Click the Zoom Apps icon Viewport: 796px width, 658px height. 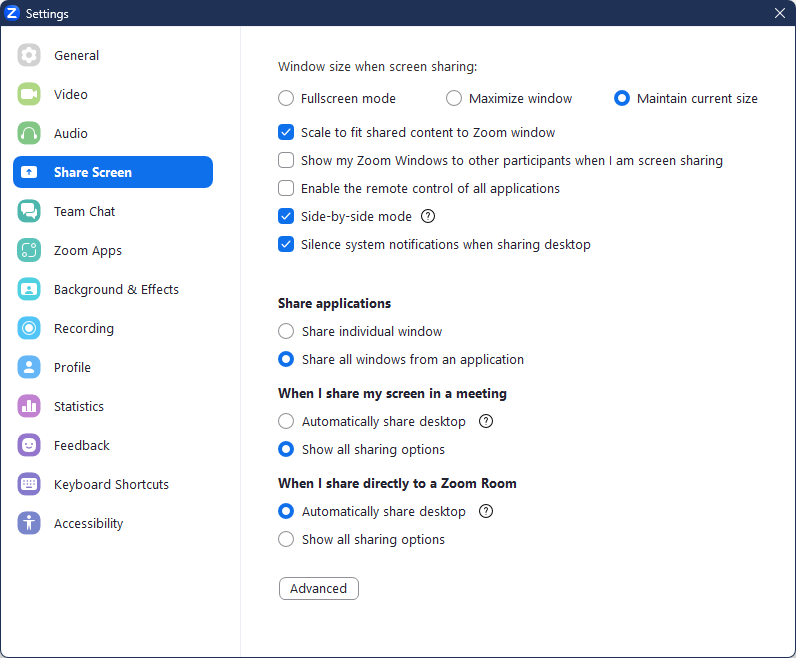29,250
